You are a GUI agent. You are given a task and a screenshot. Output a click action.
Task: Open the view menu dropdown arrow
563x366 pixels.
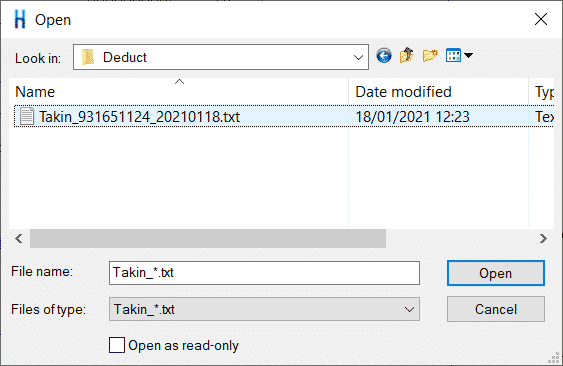468,56
